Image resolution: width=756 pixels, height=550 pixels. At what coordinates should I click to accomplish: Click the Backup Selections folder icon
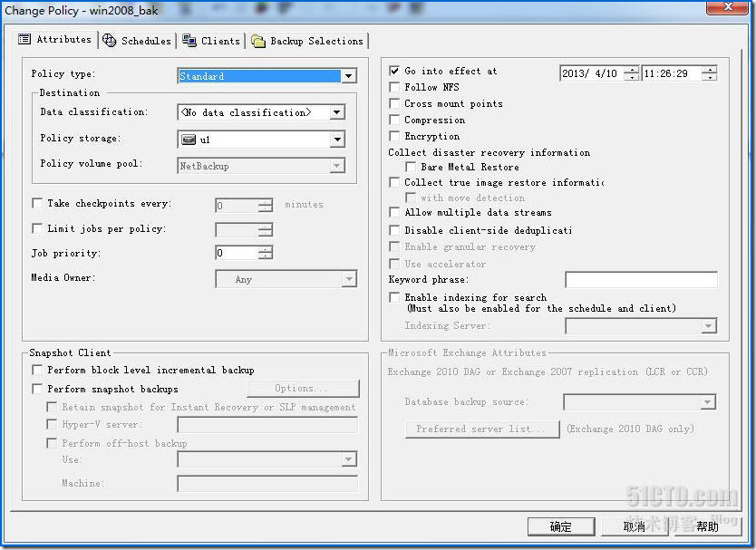click(x=258, y=41)
